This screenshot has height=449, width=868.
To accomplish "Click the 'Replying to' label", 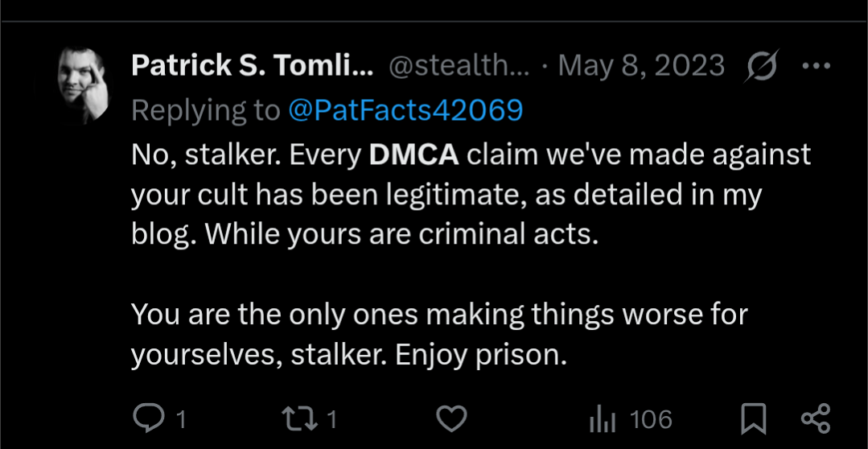I will click(x=206, y=111).
